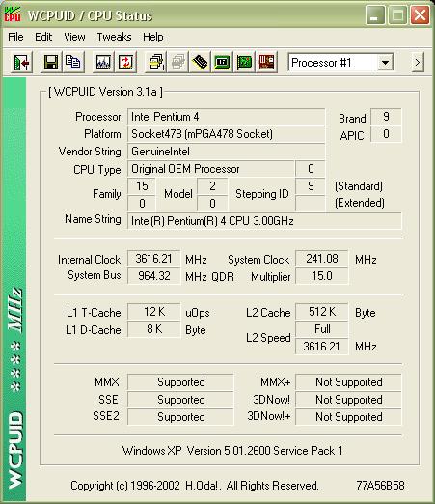Click the red motherboard chipset icon
435x504 pixels.
click(x=266, y=62)
